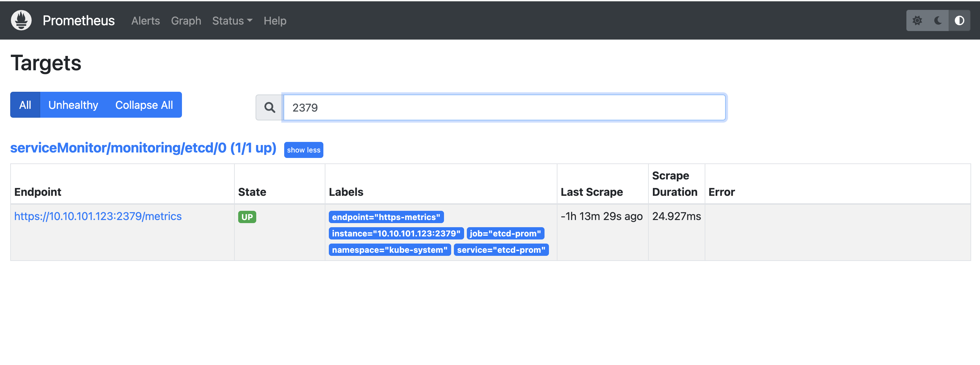The height and width of the screenshot is (365, 980).
Task: Switch to light theme sun icon
Action: pos(917,20)
